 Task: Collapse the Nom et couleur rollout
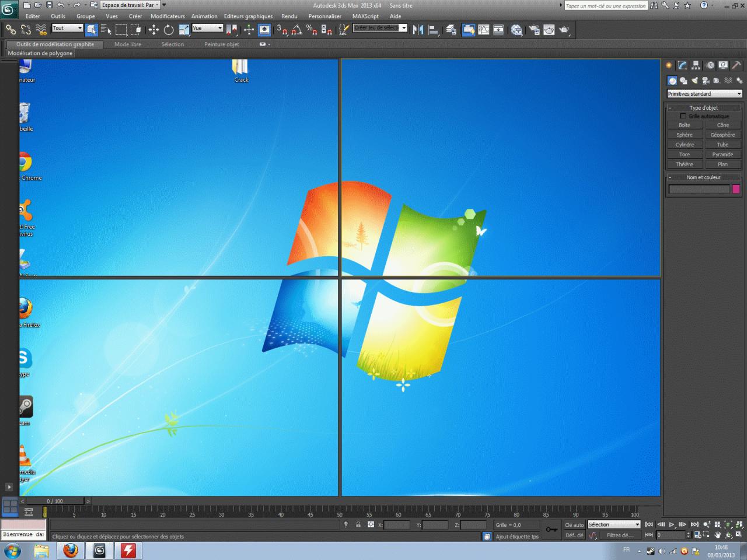tap(704, 177)
